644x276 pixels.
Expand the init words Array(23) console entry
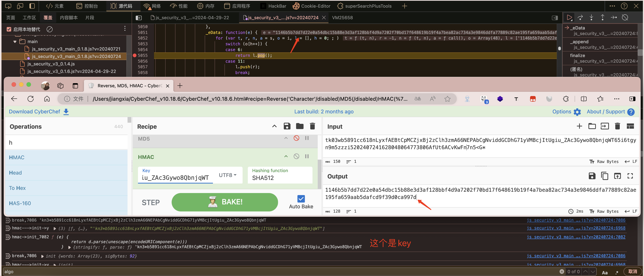[43, 256]
